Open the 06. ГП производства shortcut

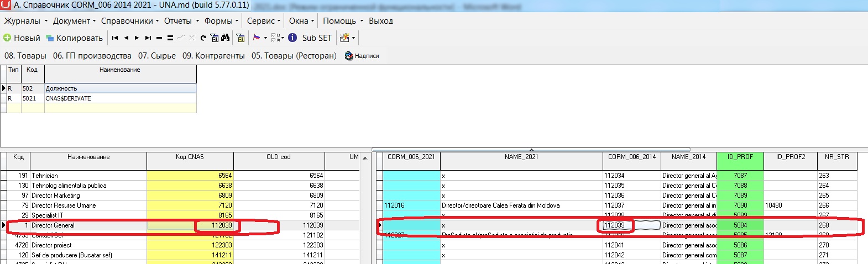(92, 56)
